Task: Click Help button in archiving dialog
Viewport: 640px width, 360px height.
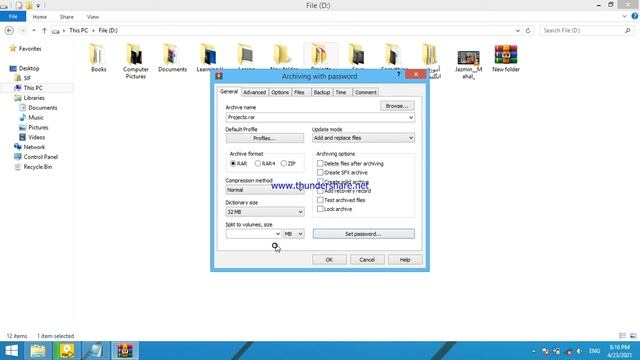Action: [405, 260]
